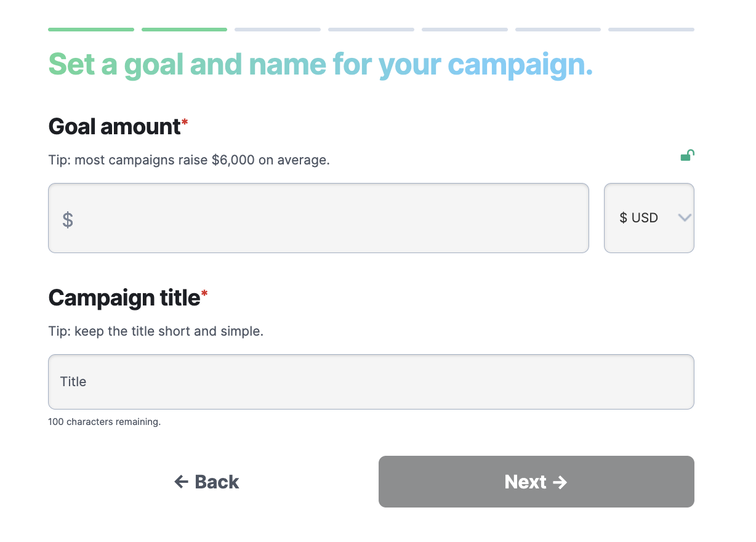Click the "Goal amount" field label
Screen dimensions: 756x542
click(115, 127)
